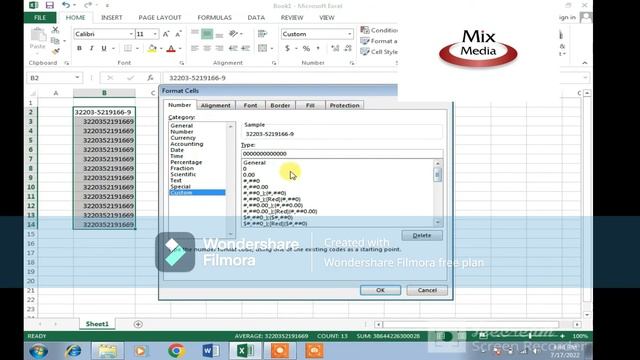
Task: Click OK in Format Cells dialog
Action: pyautogui.click(x=380, y=290)
